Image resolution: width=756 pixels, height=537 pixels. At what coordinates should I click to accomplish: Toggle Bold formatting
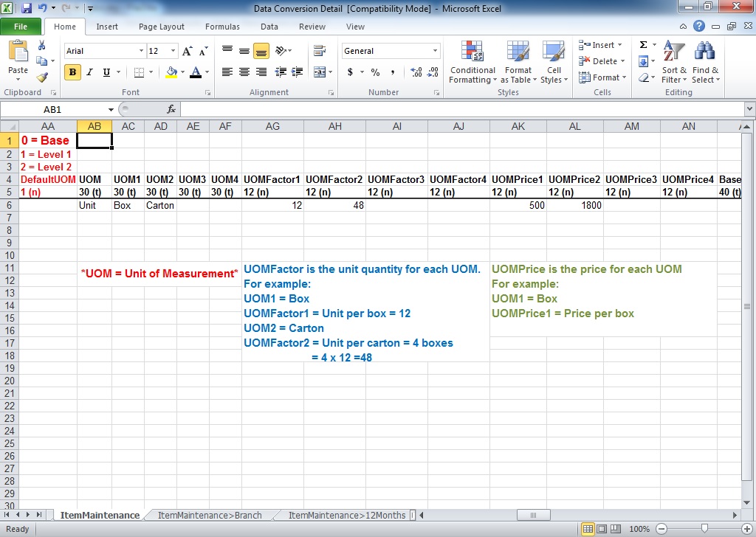coord(73,72)
